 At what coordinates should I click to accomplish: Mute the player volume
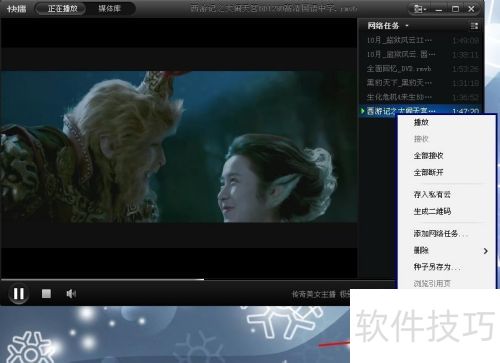tap(71, 294)
